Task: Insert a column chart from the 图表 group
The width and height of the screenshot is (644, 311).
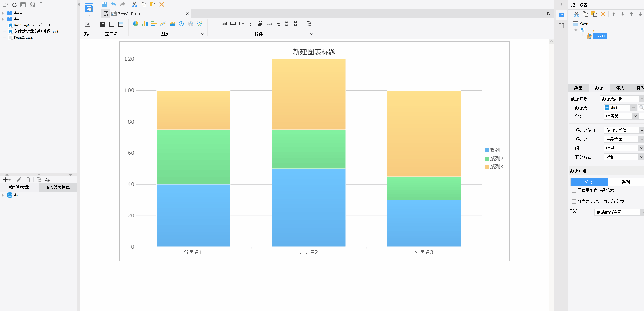Action: pos(145,24)
